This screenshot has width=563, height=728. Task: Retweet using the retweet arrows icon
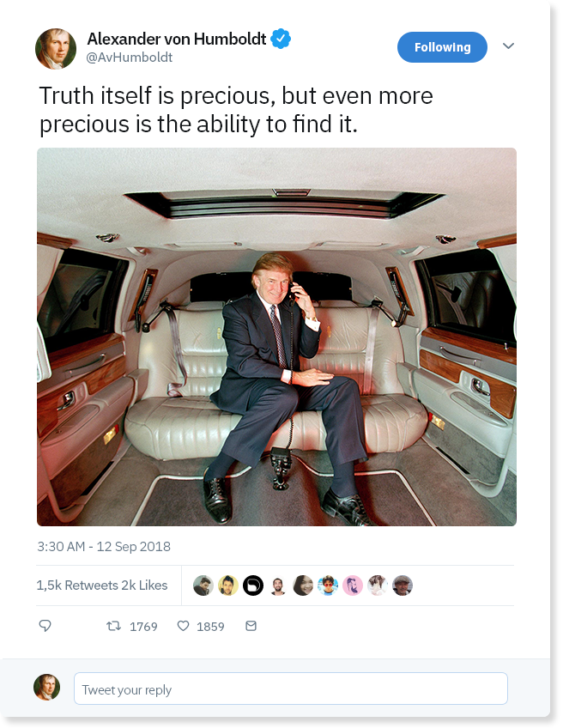(113, 627)
